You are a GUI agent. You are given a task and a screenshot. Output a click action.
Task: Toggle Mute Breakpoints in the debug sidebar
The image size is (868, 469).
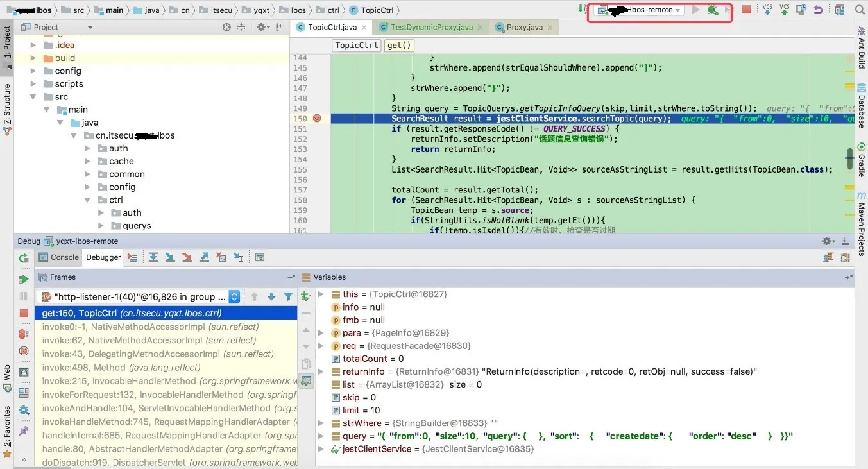pyautogui.click(x=24, y=351)
